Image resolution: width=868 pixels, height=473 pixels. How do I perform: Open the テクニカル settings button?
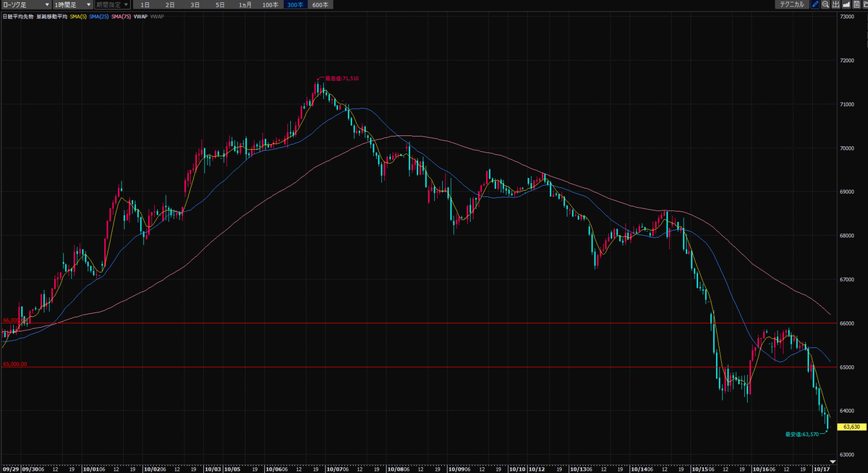pos(792,4)
